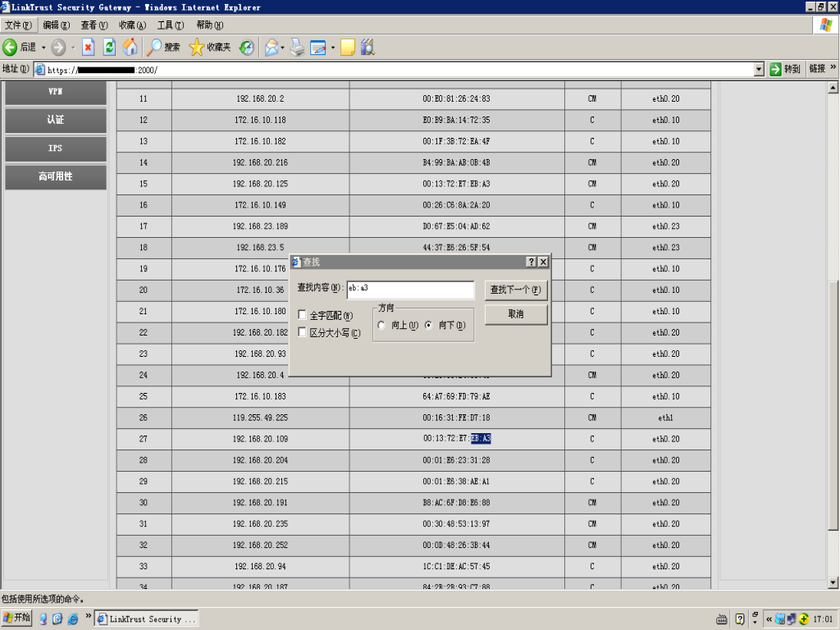840x630 pixels.
Task: Go to the Home page icon
Action: (x=130, y=47)
